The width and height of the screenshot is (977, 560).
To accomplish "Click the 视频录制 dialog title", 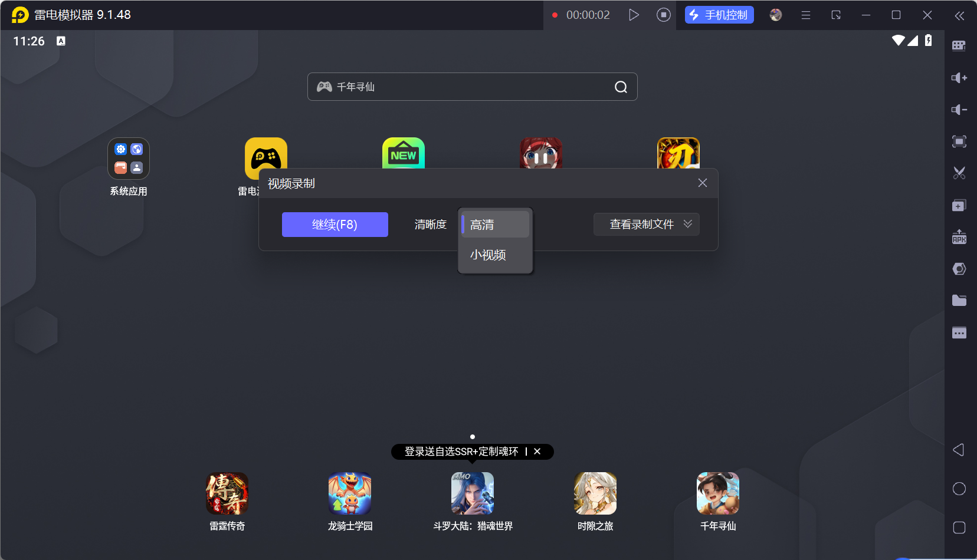I will [x=291, y=184].
